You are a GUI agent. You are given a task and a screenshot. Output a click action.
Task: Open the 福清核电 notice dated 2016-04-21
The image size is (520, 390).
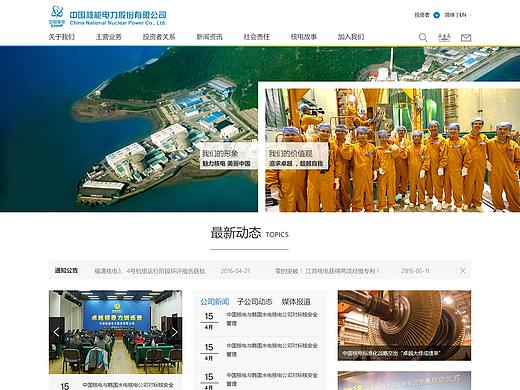172,271
